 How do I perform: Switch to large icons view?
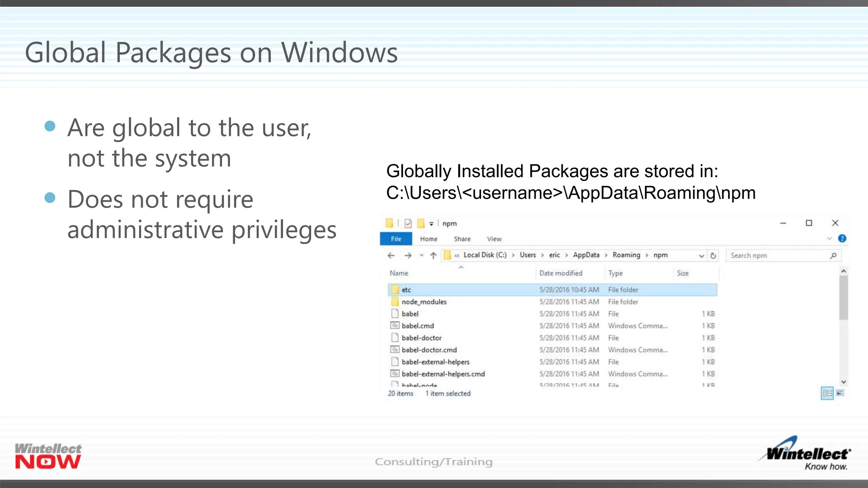pyautogui.click(x=840, y=393)
